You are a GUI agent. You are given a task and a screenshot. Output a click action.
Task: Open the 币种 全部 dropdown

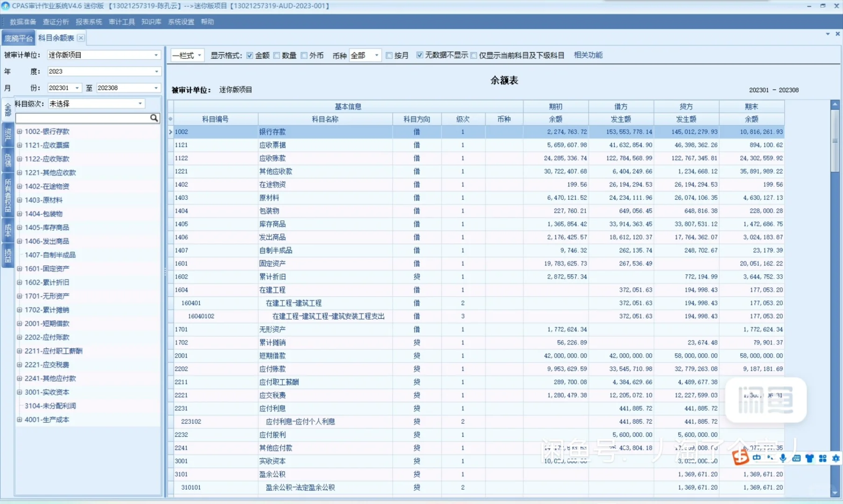(x=377, y=55)
